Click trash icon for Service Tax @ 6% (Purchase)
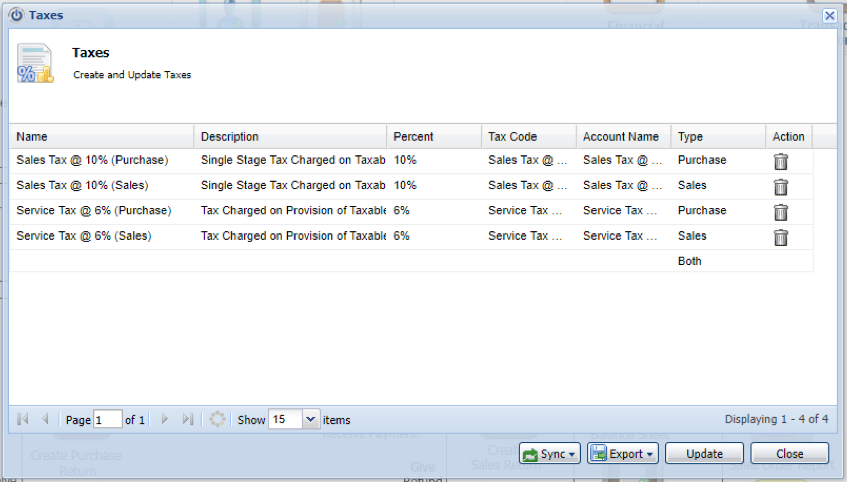The height and width of the screenshot is (482, 847). pyautogui.click(x=781, y=211)
